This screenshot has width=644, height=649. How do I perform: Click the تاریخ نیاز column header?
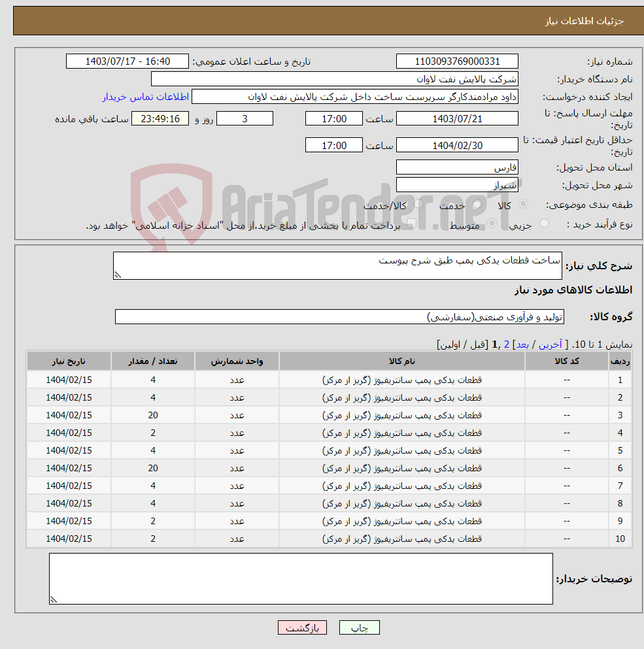[x=69, y=361]
